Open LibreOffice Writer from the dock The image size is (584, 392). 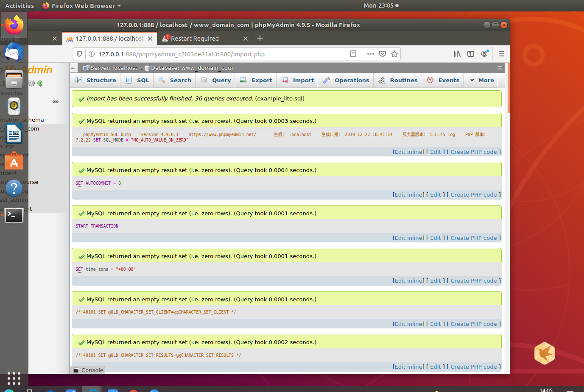tap(14, 134)
